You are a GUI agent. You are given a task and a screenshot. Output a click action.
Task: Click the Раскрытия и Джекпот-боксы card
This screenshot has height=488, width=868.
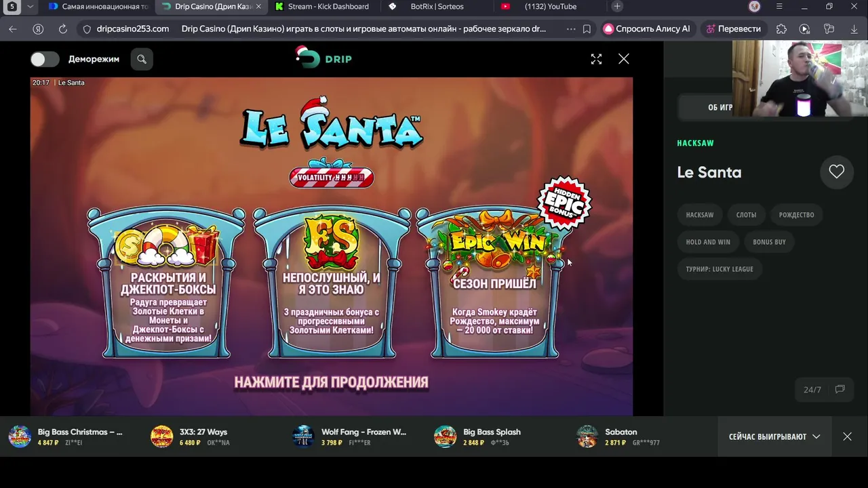click(x=166, y=283)
